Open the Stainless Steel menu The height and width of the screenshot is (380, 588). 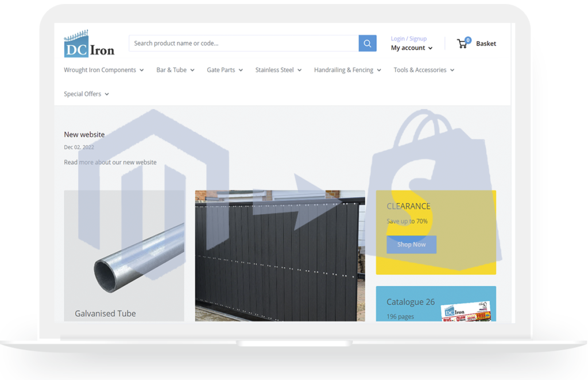pos(278,70)
